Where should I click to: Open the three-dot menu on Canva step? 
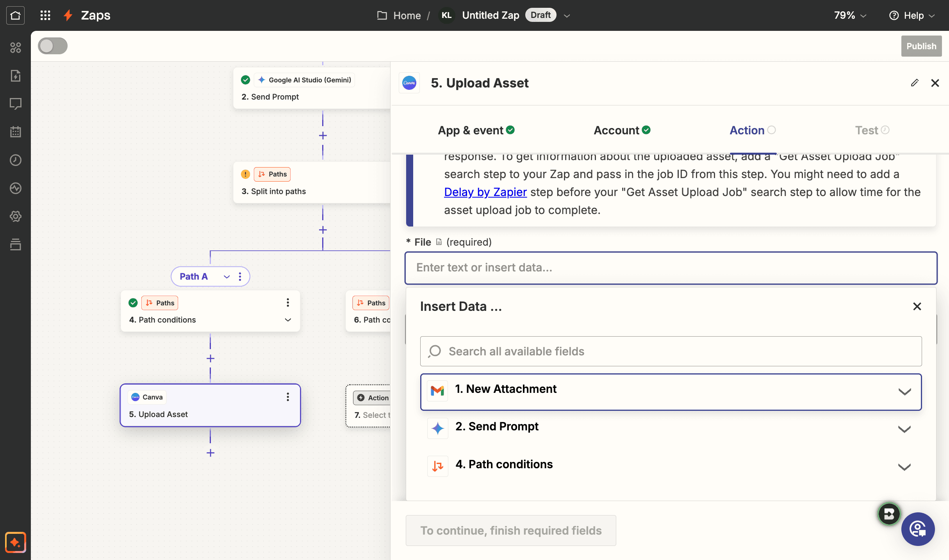pos(288,397)
